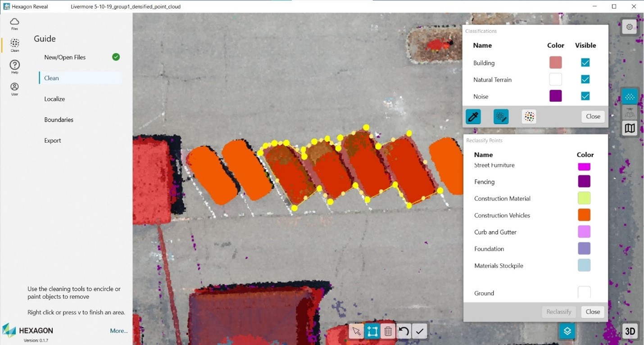Uncheck Building visibility checkbox

(585, 63)
